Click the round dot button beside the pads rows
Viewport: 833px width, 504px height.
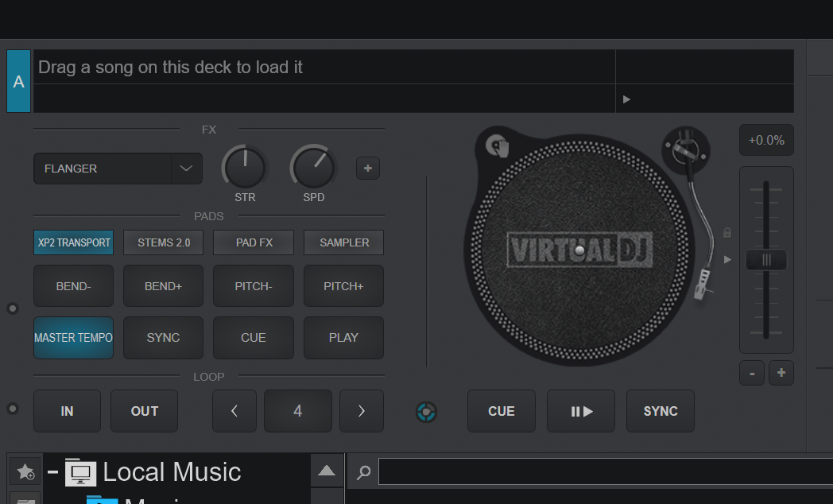pos(13,308)
